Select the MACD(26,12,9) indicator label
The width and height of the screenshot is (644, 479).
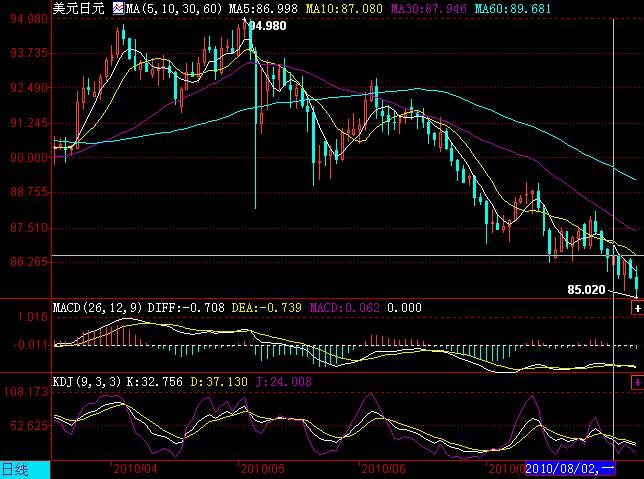tap(98, 308)
